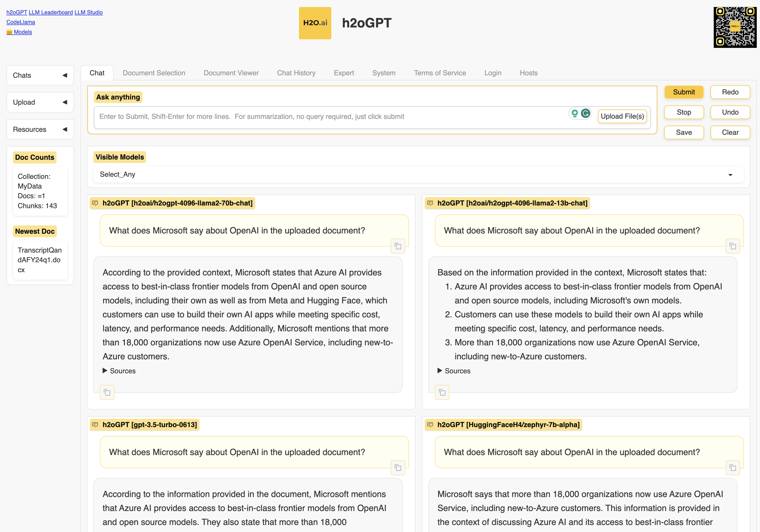This screenshot has height=532, width=760.
Task: Open the Visible Models dropdown
Action: pos(418,174)
